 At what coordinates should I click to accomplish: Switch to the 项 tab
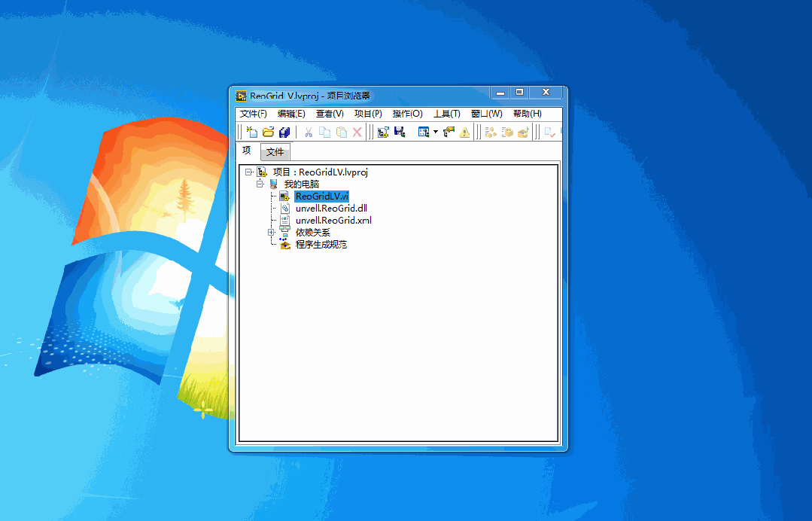[x=247, y=151]
